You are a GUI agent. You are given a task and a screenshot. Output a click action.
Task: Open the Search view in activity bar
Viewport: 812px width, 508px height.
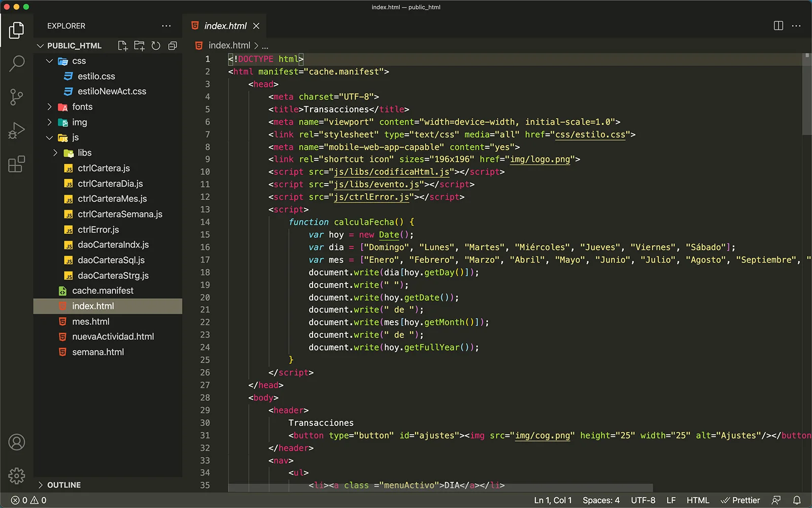point(17,63)
